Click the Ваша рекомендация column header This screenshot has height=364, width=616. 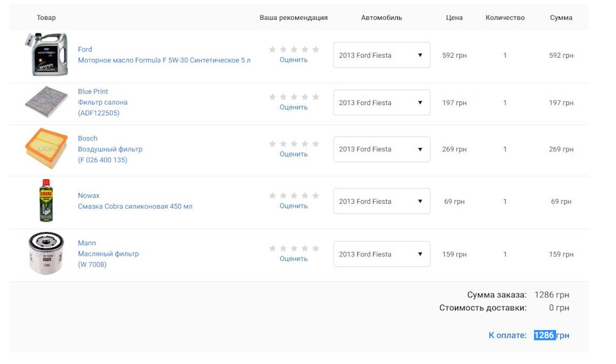(x=293, y=18)
